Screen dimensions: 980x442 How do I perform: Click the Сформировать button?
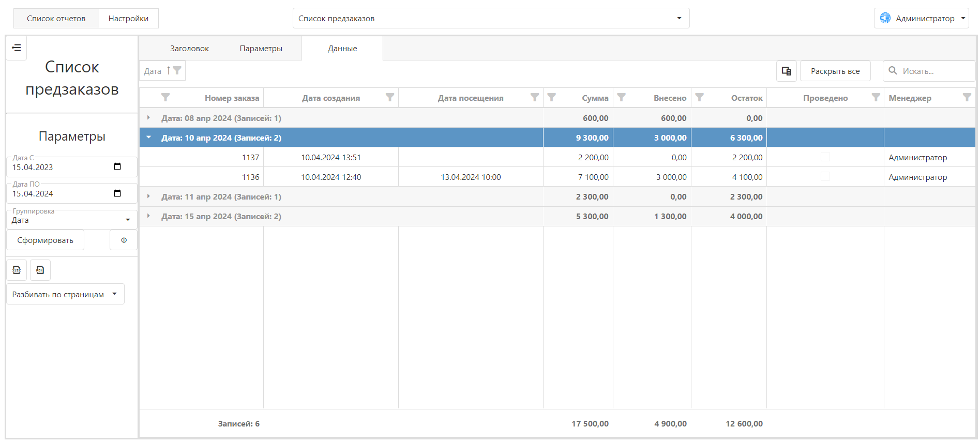[46, 240]
